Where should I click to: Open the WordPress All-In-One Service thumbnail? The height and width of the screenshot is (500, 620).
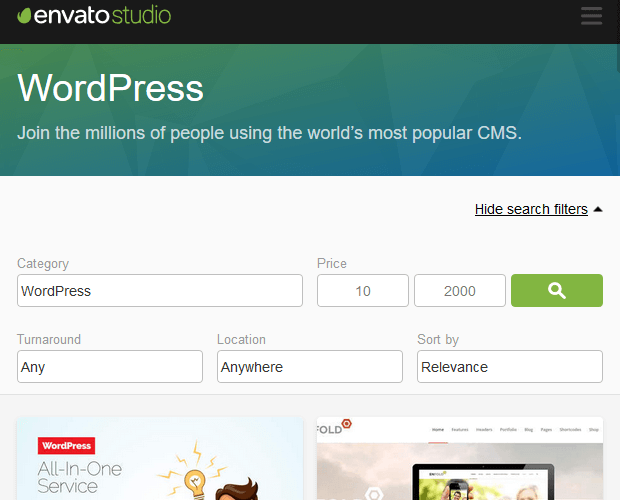click(x=160, y=458)
